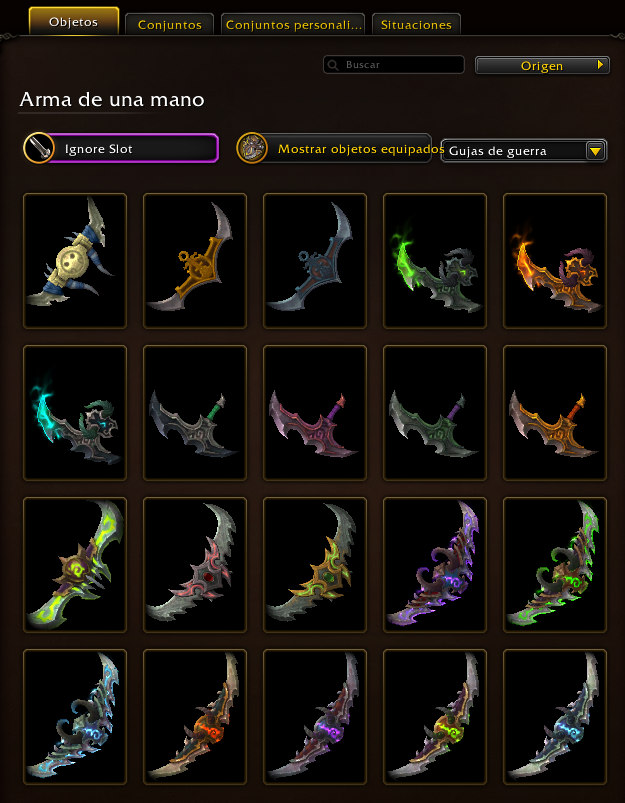Toggle the Ignore Slot option
The image size is (625, 803).
pos(121,149)
